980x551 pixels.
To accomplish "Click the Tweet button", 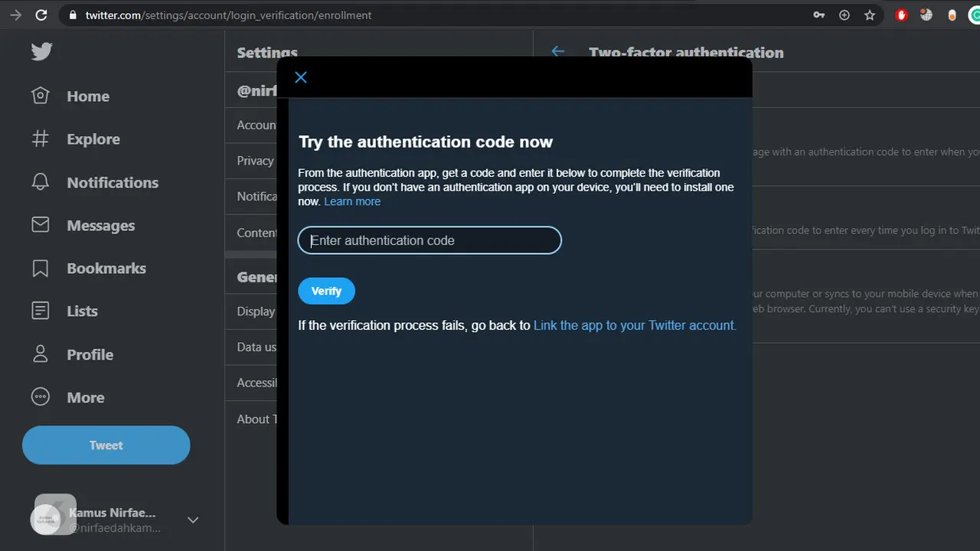I will 106,445.
